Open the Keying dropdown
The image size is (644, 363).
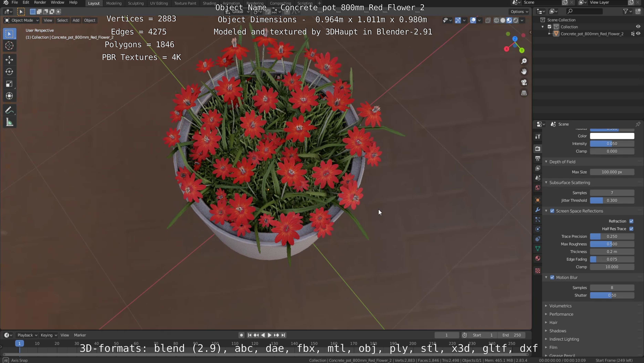pyautogui.click(x=49, y=335)
